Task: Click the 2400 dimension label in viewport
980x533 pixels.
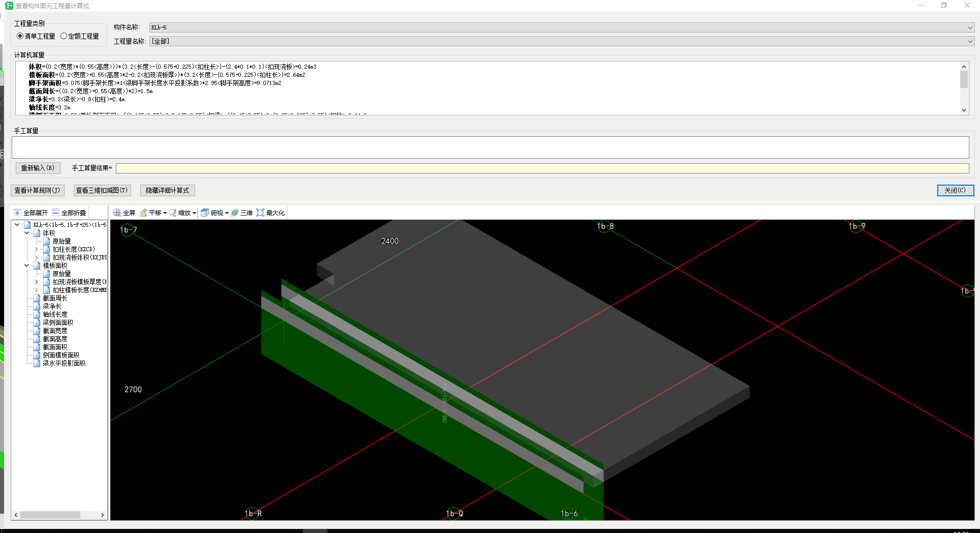Action: 390,241
